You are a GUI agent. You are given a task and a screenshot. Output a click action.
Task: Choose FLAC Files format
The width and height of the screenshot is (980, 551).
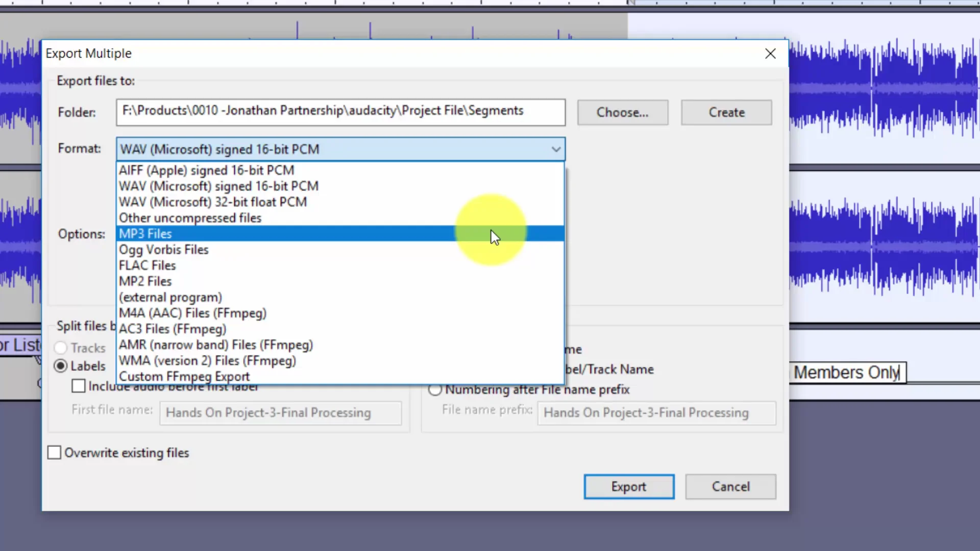340,265
